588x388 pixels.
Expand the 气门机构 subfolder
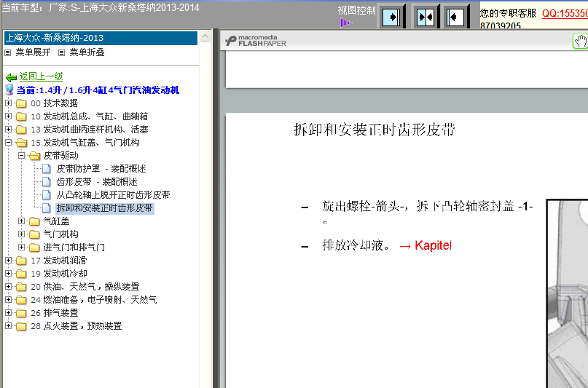(x=22, y=234)
